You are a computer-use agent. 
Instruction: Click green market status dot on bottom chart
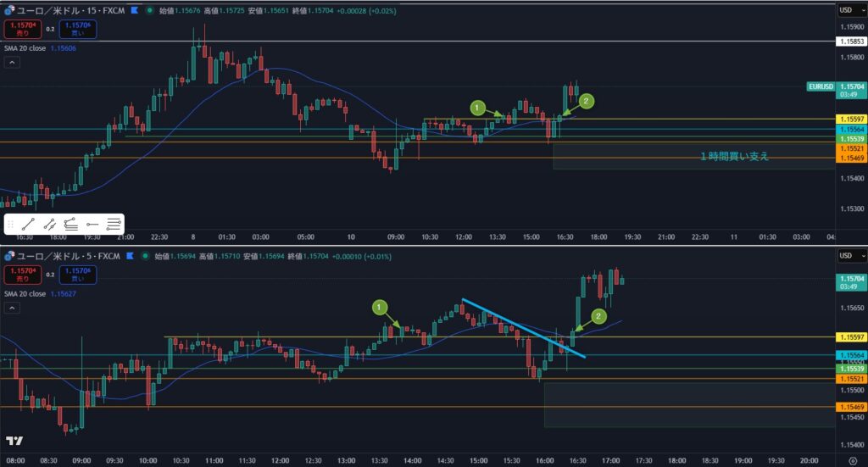[x=143, y=255]
